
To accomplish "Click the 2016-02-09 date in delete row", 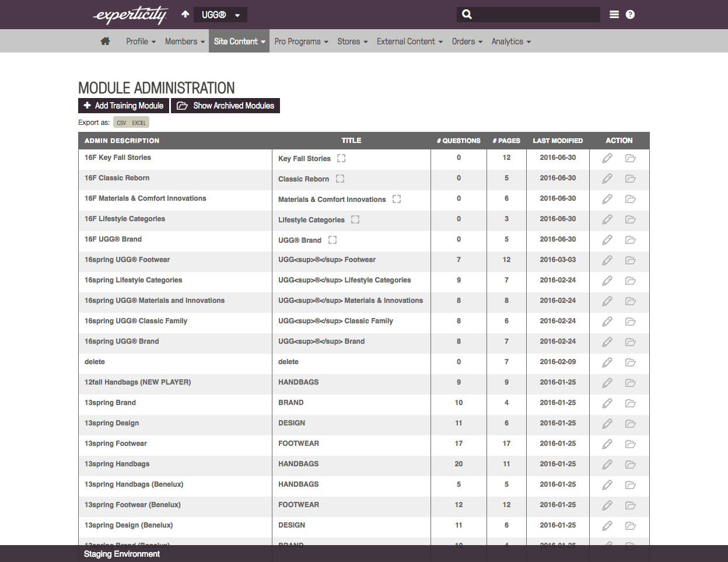I will 558,362.
